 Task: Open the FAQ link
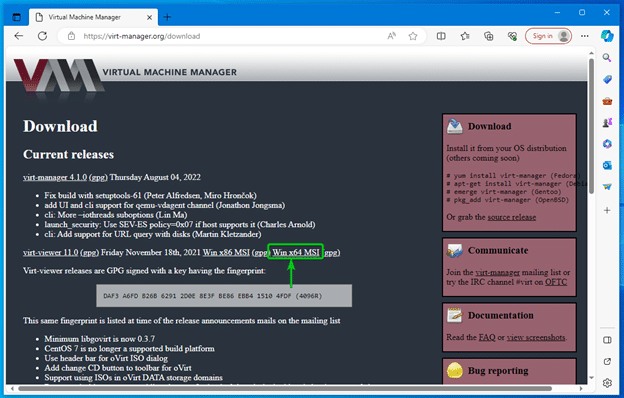pos(487,337)
